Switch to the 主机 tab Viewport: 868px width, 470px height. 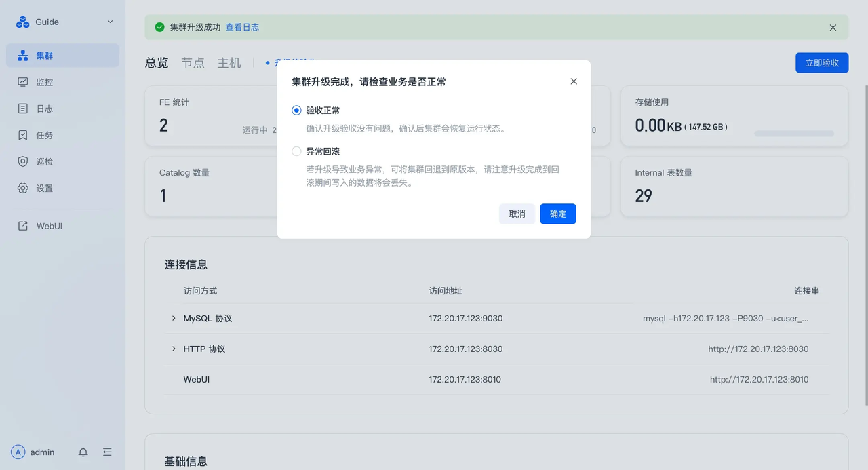click(229, 62)
